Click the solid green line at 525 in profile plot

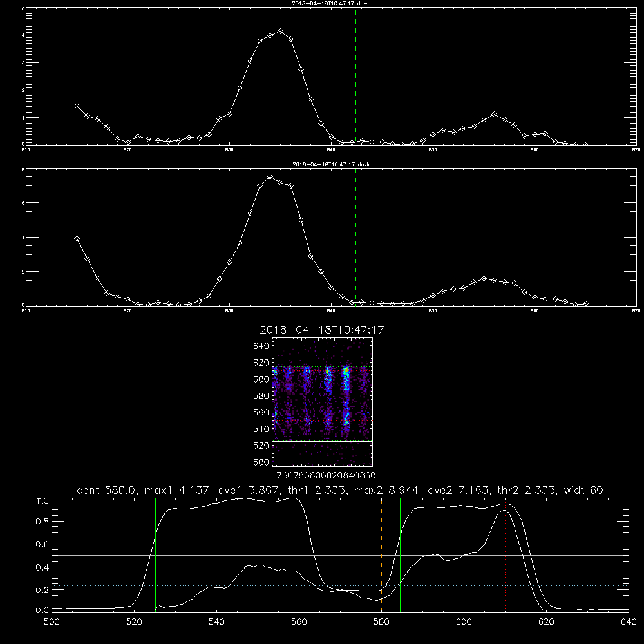point(155,555)
